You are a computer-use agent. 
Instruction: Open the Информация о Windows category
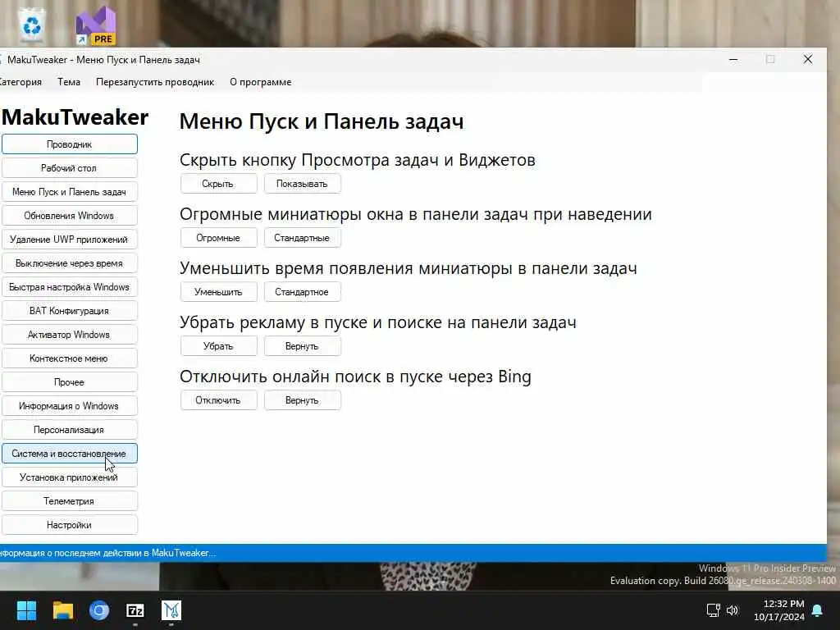point(70,406)
